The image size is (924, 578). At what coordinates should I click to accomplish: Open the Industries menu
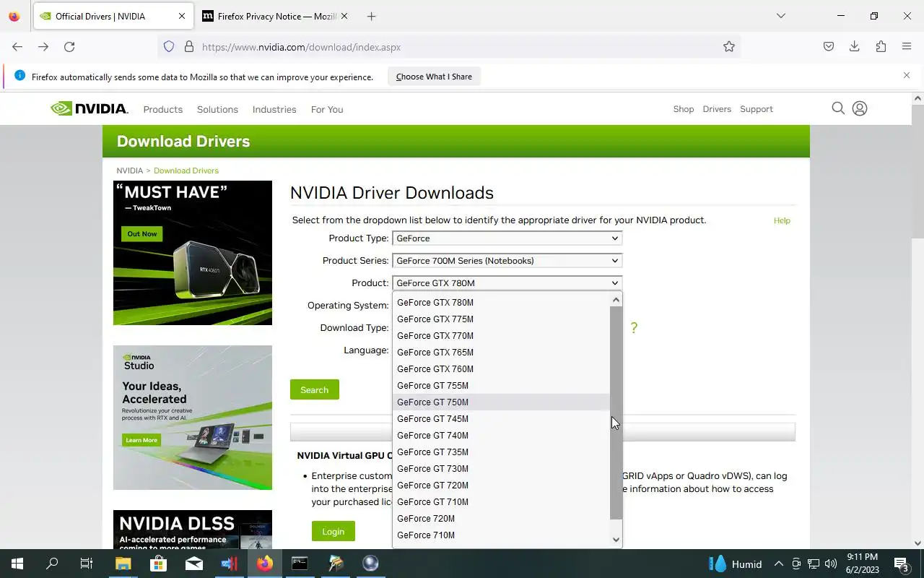pos(274,110)
